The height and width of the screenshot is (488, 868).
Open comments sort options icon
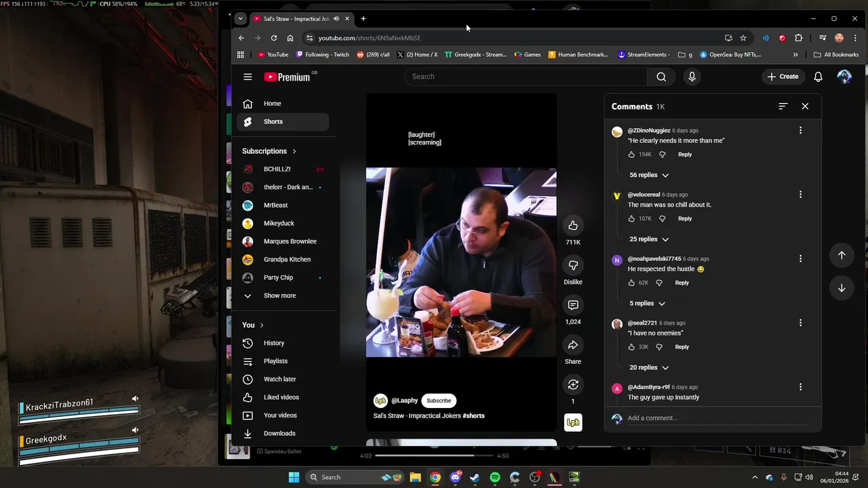pos(783,106)
